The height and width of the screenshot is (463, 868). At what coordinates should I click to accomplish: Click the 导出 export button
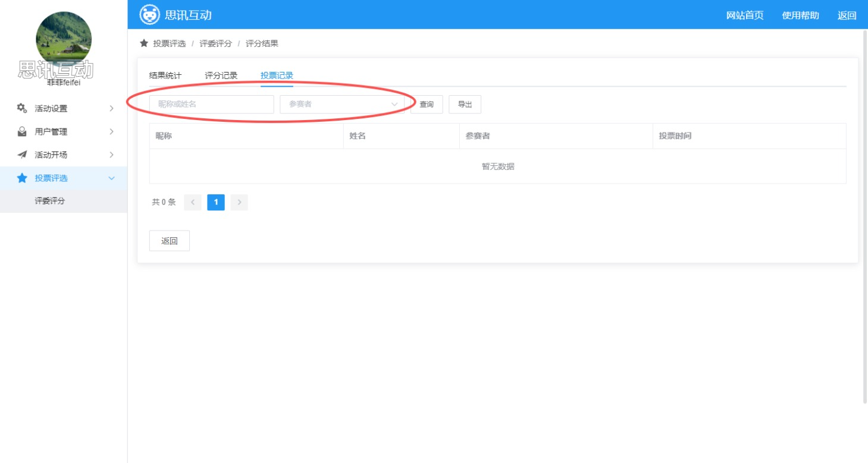[x=465, y=104]
